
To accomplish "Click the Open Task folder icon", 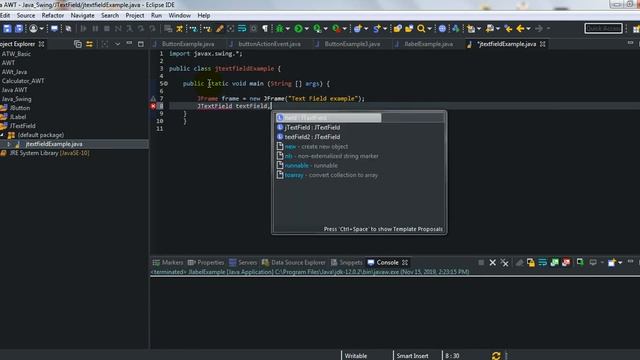I will pyautogui.click(x=409, y=28).
